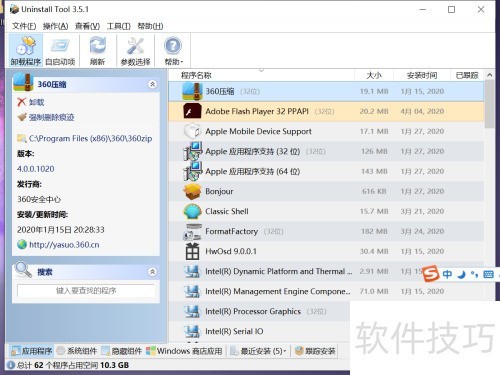Open 参数选择 preferences toolbar icon
Viewport: 500px width, 375px height.
[x=135, y=51]
